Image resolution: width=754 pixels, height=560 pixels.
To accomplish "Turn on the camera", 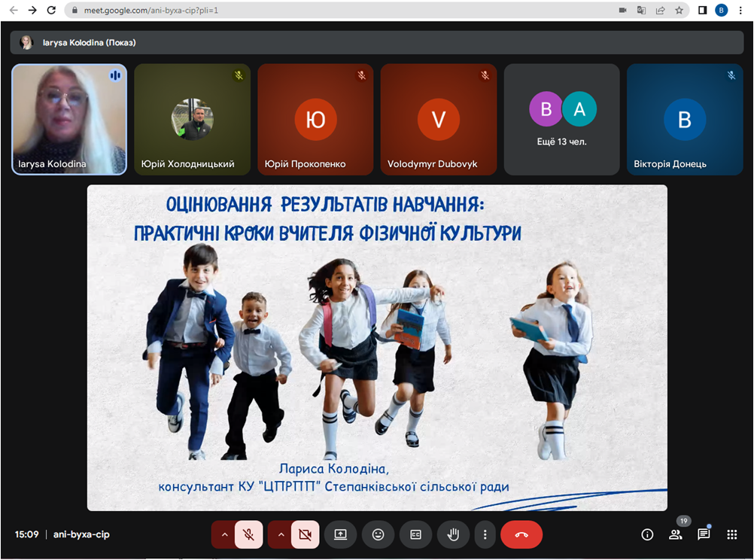I will (305, 534).
